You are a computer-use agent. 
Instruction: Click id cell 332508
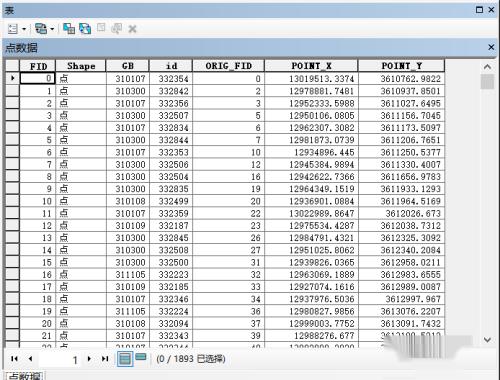171,250
